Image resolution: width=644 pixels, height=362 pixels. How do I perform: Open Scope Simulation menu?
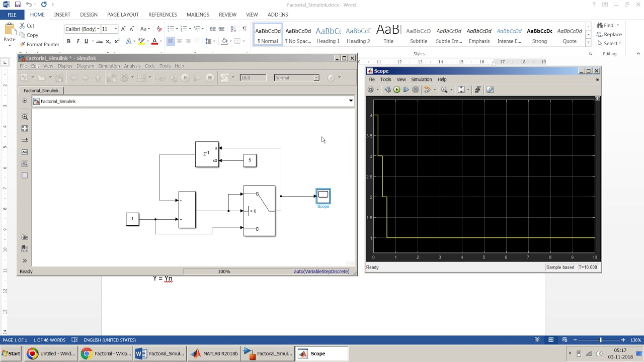pyautogui.click(x=421, y=79)
